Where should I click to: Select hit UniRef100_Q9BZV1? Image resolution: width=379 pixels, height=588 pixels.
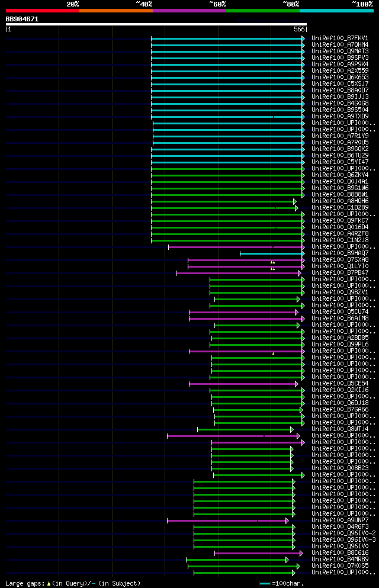point(340,292)
